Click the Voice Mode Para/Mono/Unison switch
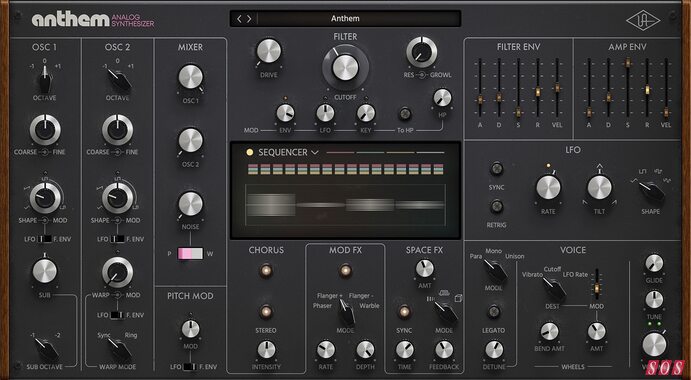Viewport: 691px width, 380px height. point(494,270)
